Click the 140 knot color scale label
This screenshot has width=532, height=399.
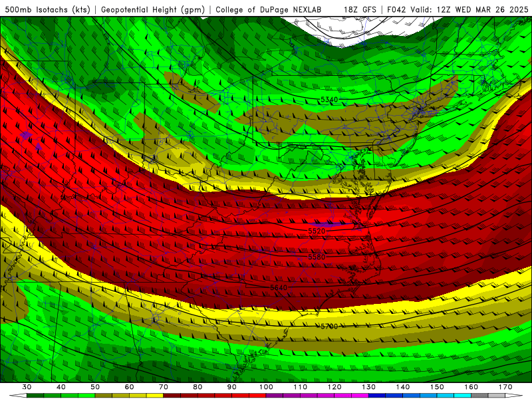point(403,387)
